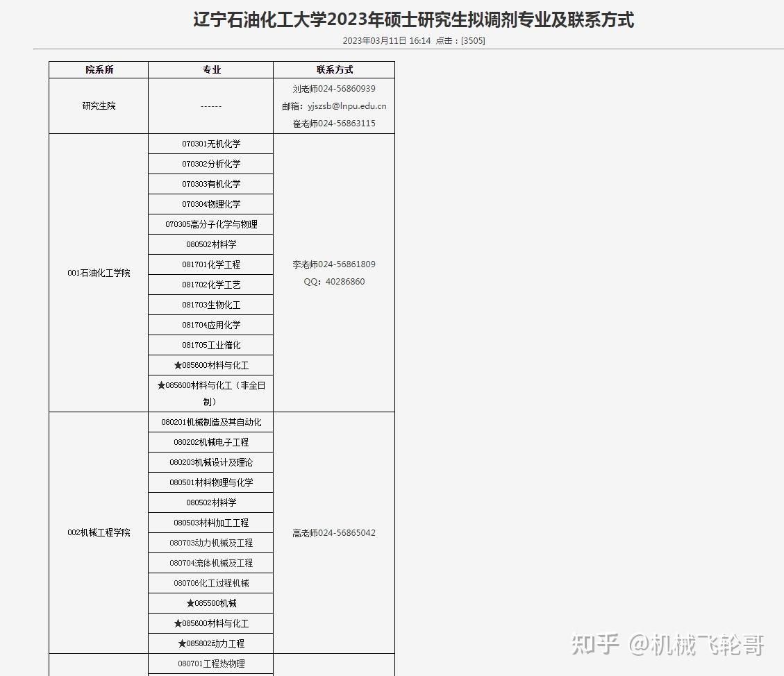784x676 pixels.
Task: Click QQ：40286860 text
Action: (334, 282)
